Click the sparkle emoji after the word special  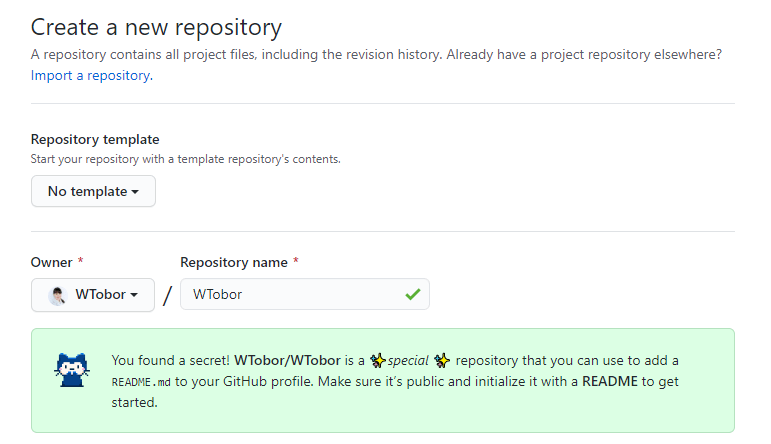442,360
